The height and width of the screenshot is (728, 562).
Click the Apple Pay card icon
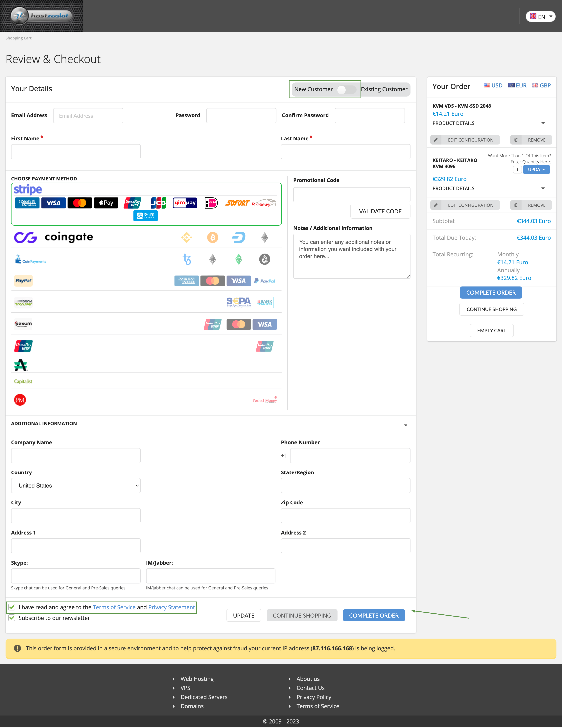pyautogui.click(x=106, y=203)
